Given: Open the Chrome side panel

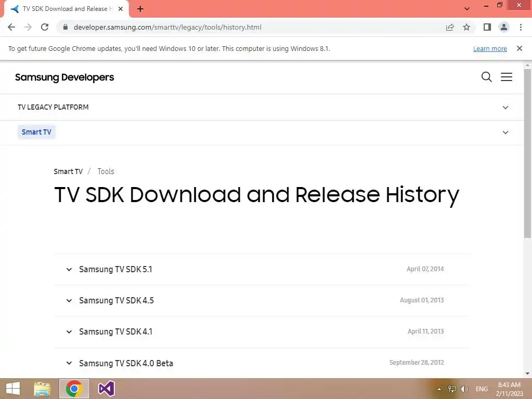Looking at the screenshot, I should (x=487, y=27).
